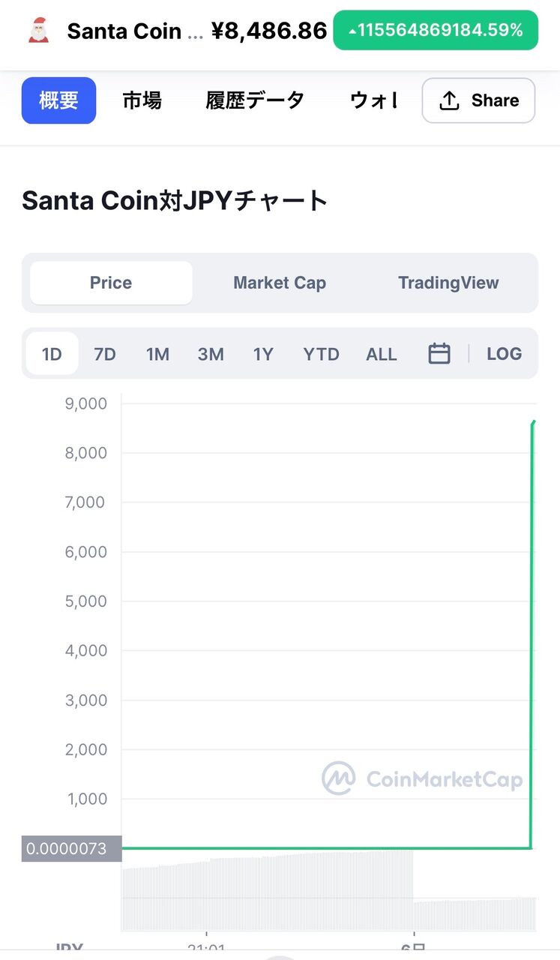This screenshot has width=560, height=960.
Task: Show ALL price history
Action: click(382, 353)
